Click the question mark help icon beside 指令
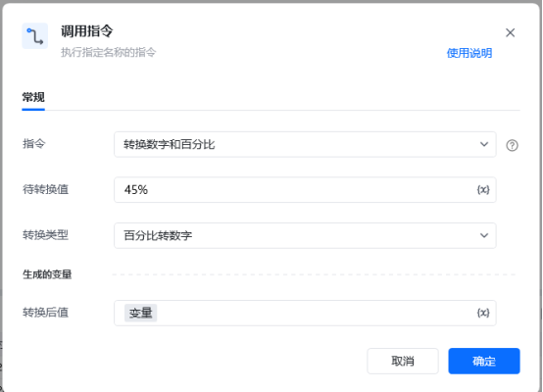This screenshot has width=543, height=392. [x=512, y=145]
